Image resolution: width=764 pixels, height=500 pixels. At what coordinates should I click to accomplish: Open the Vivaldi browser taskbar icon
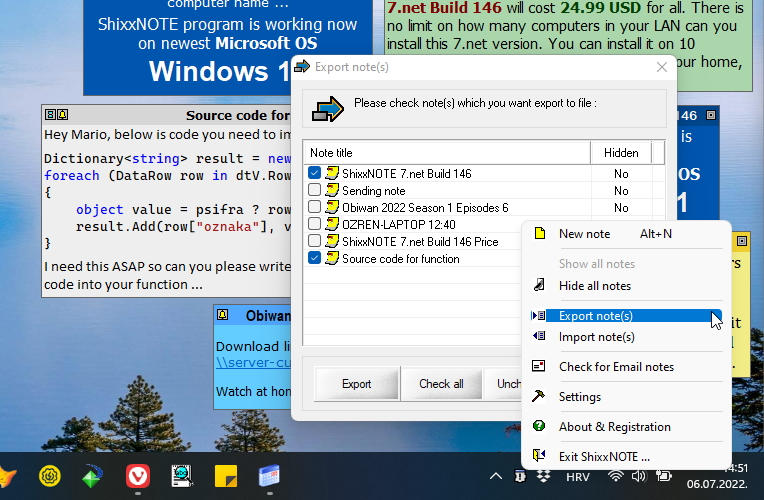tap(138, 476)
